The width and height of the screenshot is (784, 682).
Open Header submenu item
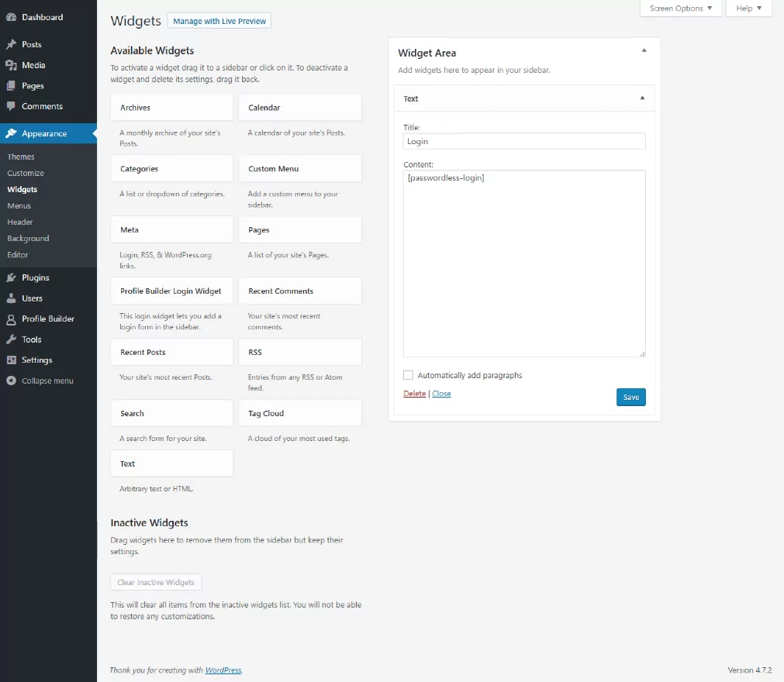(x=20, y=222)
